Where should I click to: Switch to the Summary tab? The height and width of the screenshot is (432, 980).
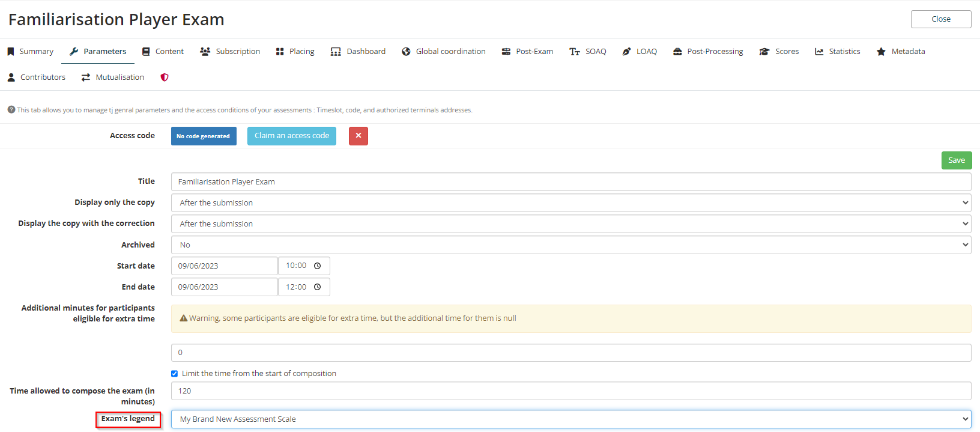(31, 52)
